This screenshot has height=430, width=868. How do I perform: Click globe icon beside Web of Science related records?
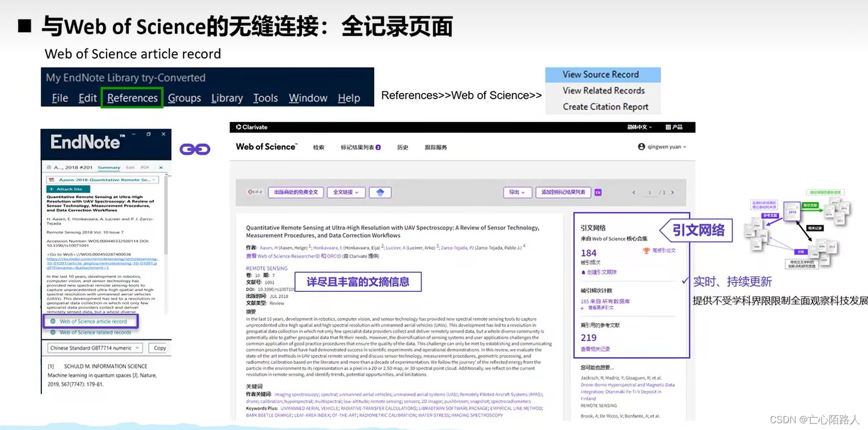pyautogui.click(x=52, y=332)
